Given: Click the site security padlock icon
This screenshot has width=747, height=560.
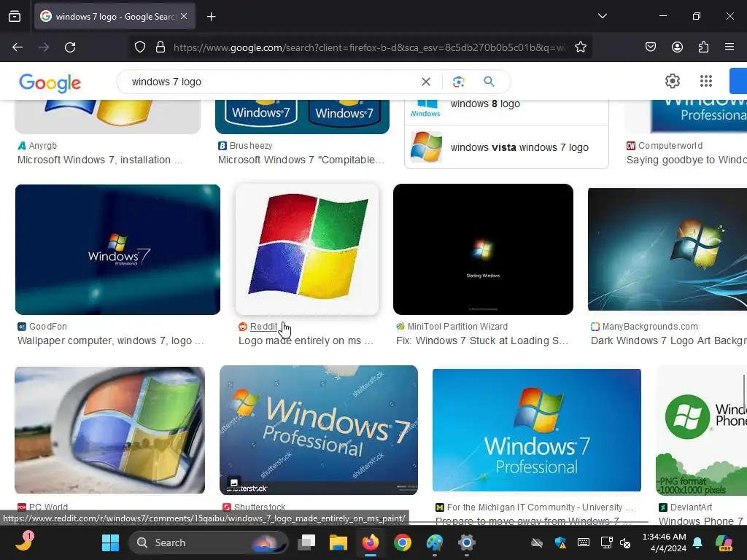Looking at the screenshot, I should (160, 47).
